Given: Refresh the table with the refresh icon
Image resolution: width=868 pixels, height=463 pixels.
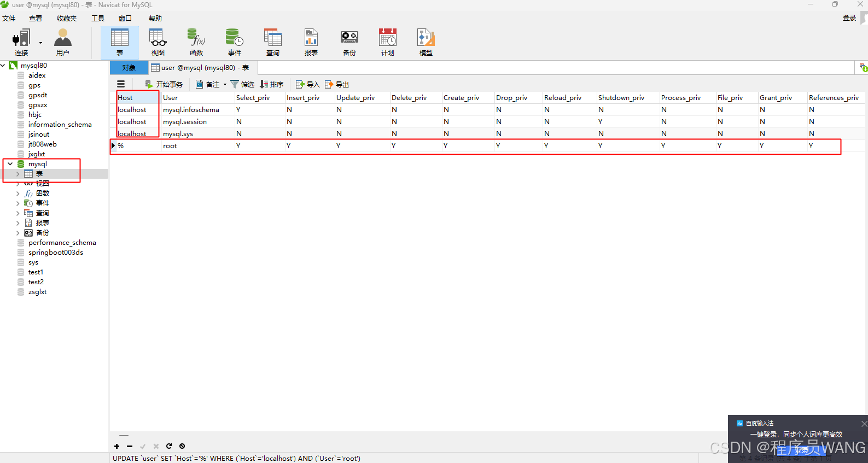Looking at the screenshot, I should click(169, 446).
